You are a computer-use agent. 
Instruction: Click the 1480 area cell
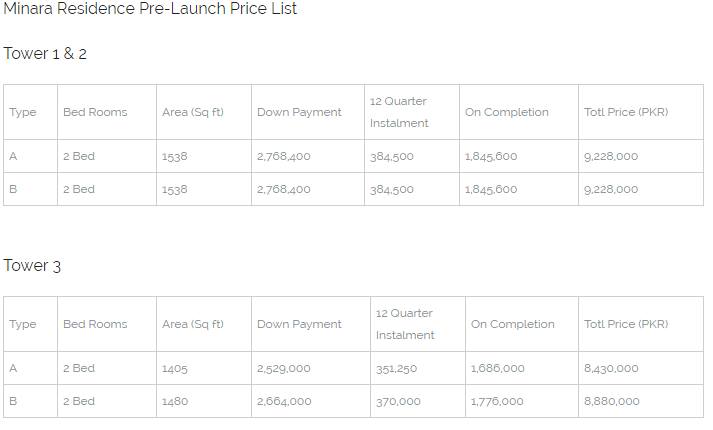coord(175,402)
